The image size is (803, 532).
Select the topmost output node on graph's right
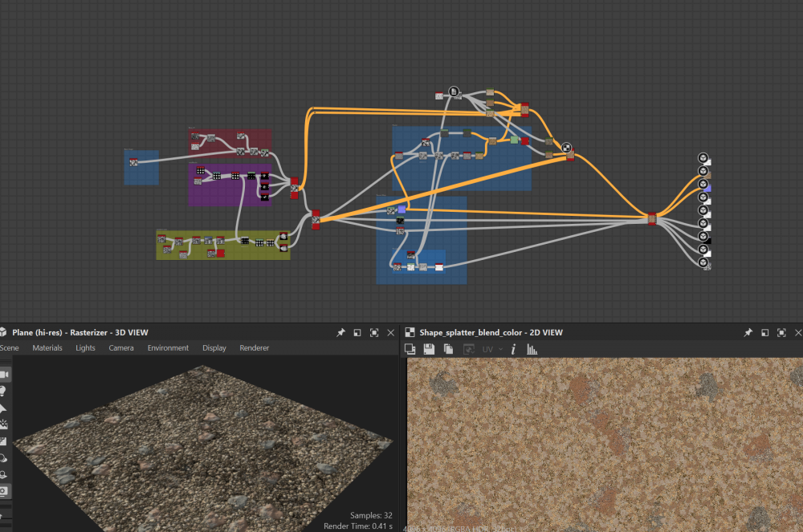[703, 158]
